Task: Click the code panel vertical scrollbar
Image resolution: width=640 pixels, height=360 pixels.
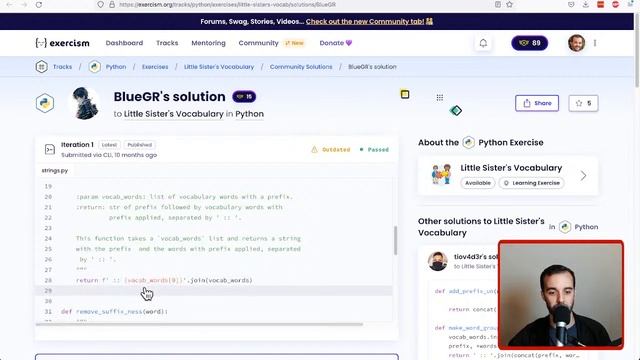Action: (395, 240)
